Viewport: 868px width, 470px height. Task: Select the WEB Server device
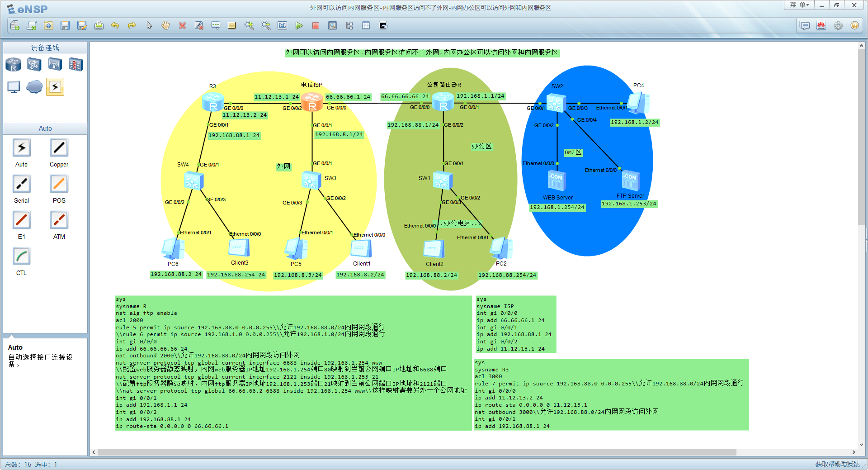click(x=557, y=180)
